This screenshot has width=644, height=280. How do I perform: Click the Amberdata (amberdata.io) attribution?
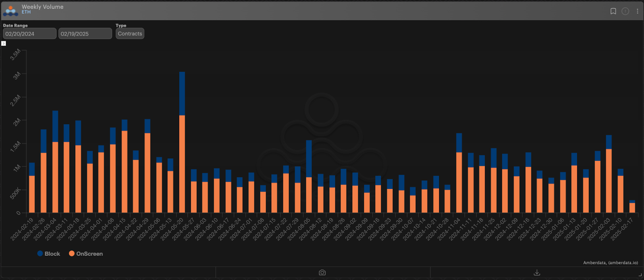pyautogui.click(x=610, y=263)
